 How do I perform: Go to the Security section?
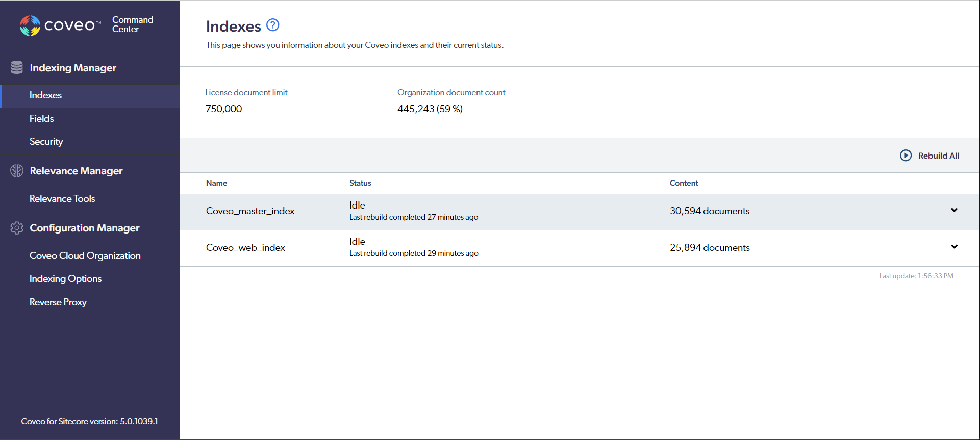click(x=46, y=142)
